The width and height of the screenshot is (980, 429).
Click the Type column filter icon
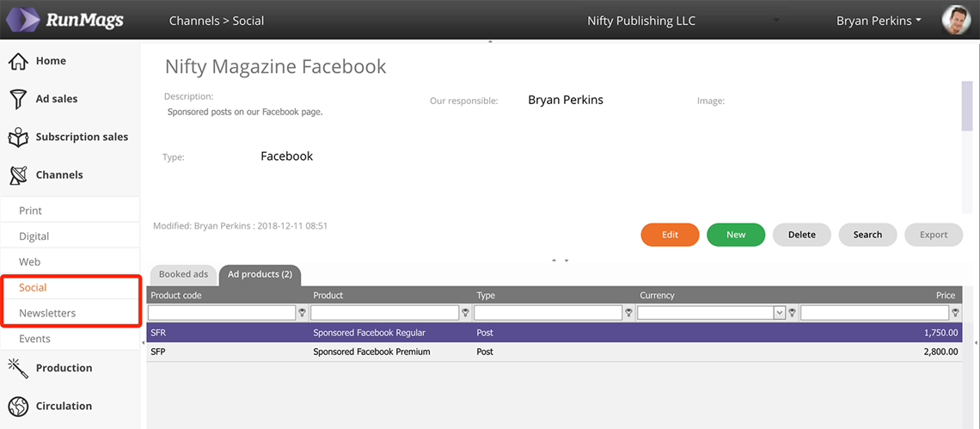tap(628, 313)
